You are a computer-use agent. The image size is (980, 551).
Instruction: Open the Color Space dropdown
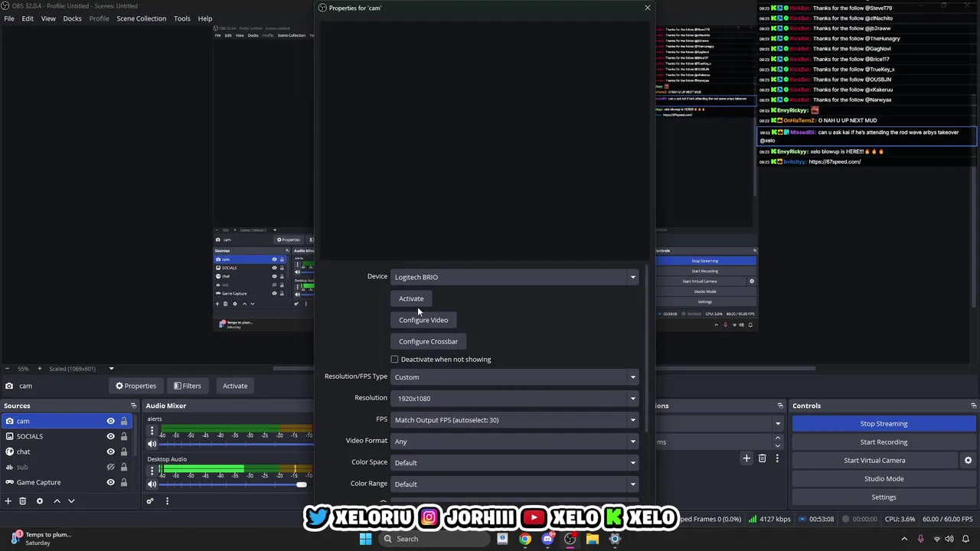click(x=515, y=462)
